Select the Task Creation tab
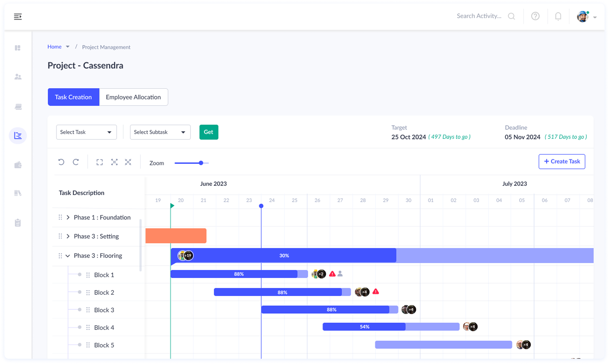609x364 pixels. pyautogui.click(x=73, y=97)
